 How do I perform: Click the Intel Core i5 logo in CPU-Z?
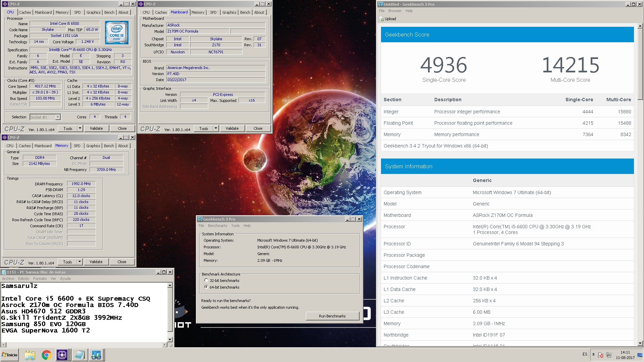coord(116,33)
